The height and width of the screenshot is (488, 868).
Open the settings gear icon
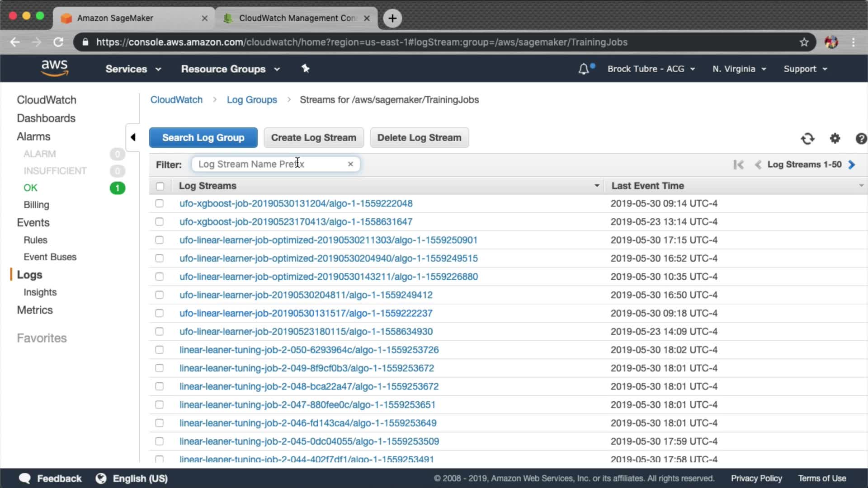point(835,138)
